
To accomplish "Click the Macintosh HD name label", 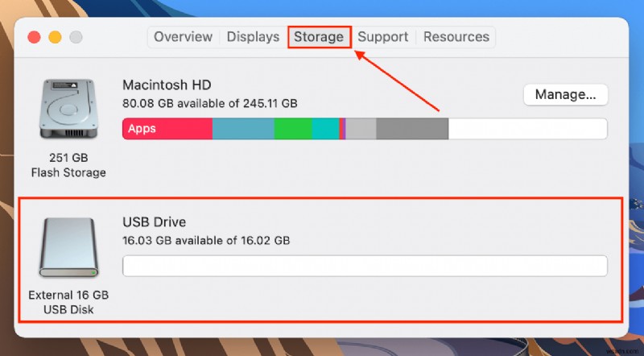I will 167,85.
